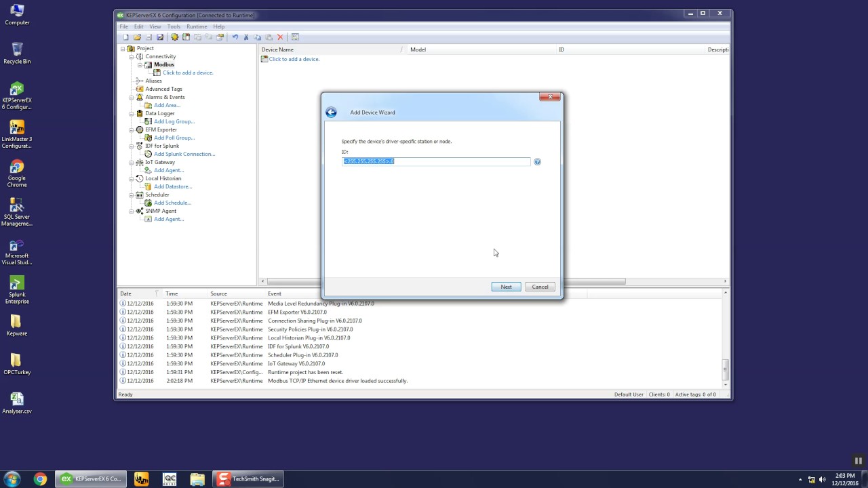The image size is (868, 488).
Task: Click 'Add Splunk Connection...' link
Action: point(184,155)
